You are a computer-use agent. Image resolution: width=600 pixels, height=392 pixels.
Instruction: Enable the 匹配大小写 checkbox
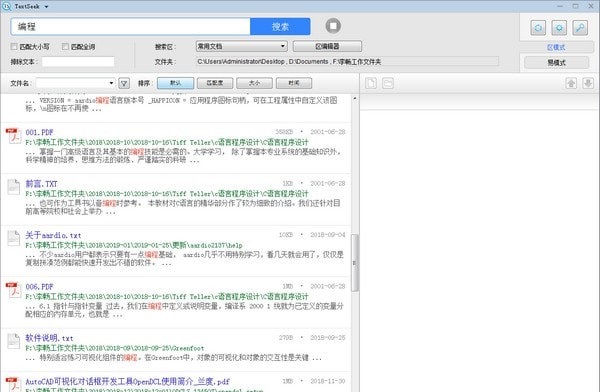click(14, 46)
